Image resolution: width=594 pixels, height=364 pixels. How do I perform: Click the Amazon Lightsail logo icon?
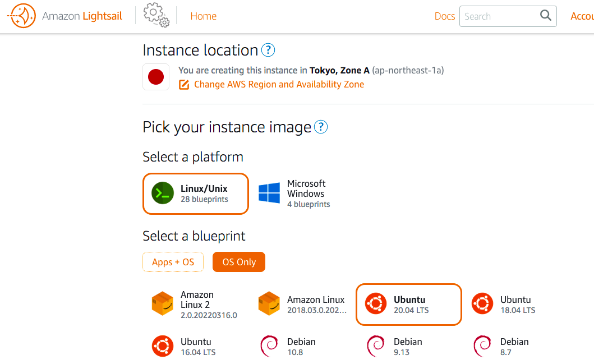[21, 16]
